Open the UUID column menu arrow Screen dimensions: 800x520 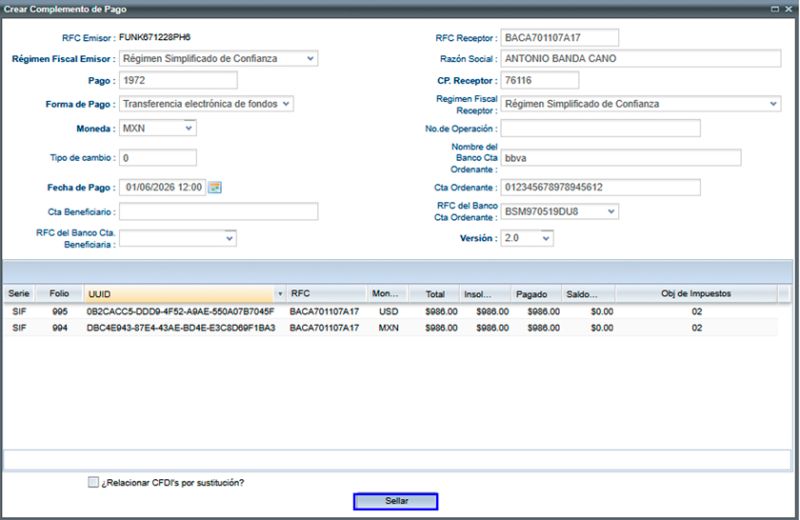point(280,294)
